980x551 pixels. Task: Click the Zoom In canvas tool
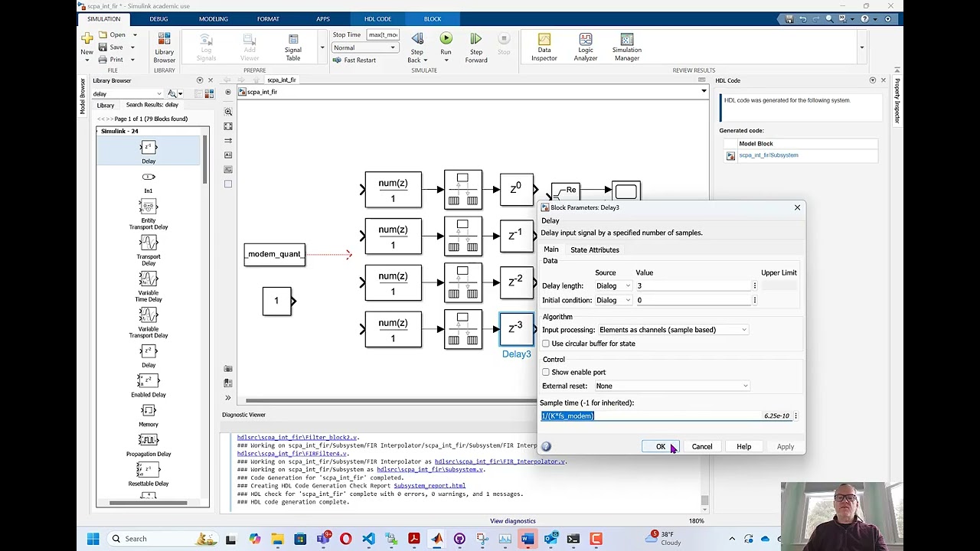point(227,112)
